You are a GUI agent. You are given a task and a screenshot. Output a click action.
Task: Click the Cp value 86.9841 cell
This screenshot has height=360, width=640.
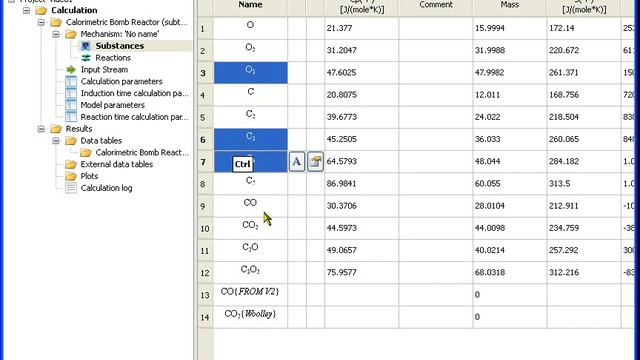(361, 184)
